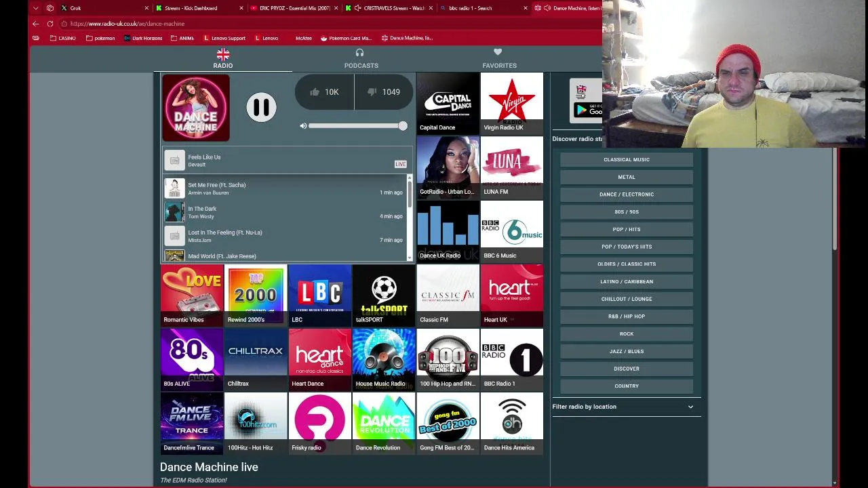
Task: Open GotRadio Urban station tile
Action: [x=448, y=167]
